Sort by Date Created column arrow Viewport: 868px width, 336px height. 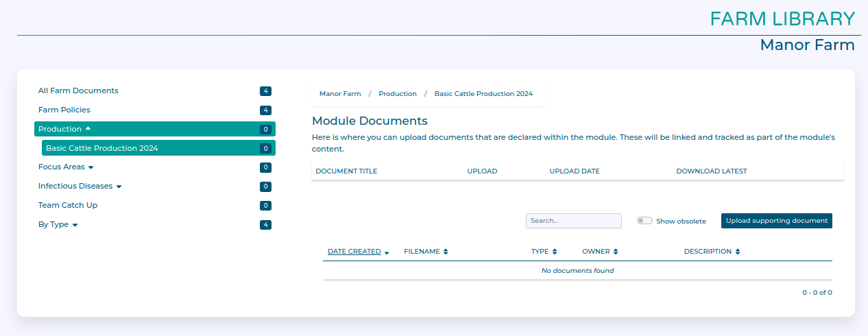coord(387,252)
